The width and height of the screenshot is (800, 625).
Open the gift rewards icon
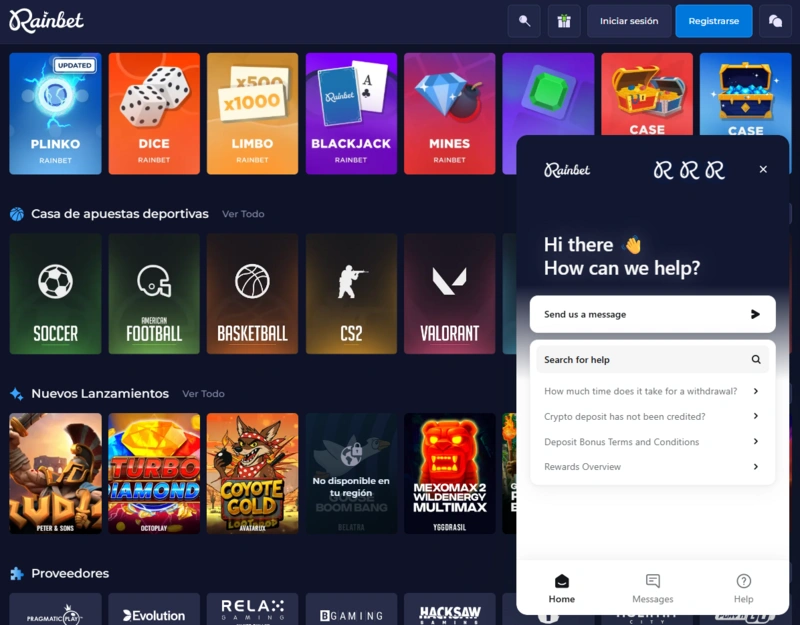(x=563, y=21)
